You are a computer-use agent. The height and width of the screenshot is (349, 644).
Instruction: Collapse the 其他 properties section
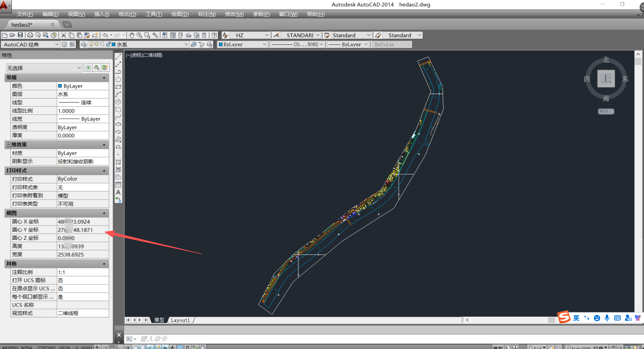click(104, 264)
